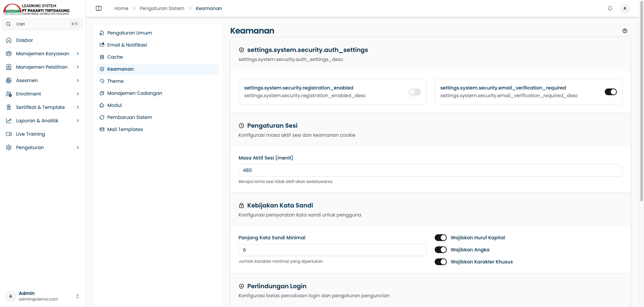Click the search magnifier icon
The image size is (644, 307).
8,24
